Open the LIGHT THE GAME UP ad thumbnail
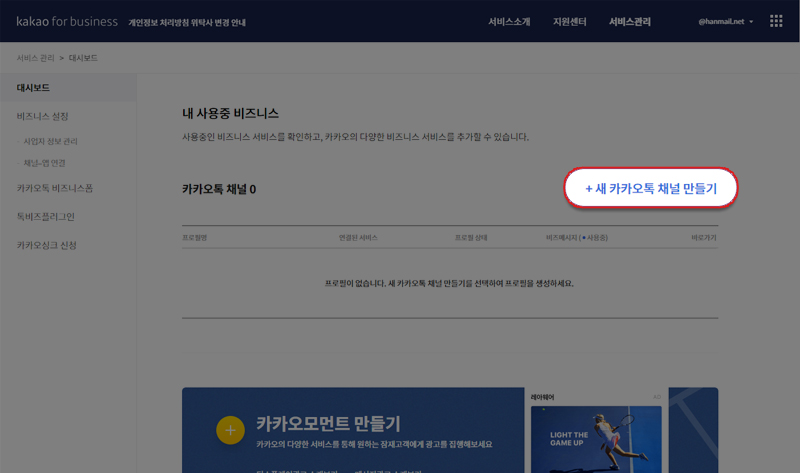Screen dimensions: 800x473 (596, 439)
